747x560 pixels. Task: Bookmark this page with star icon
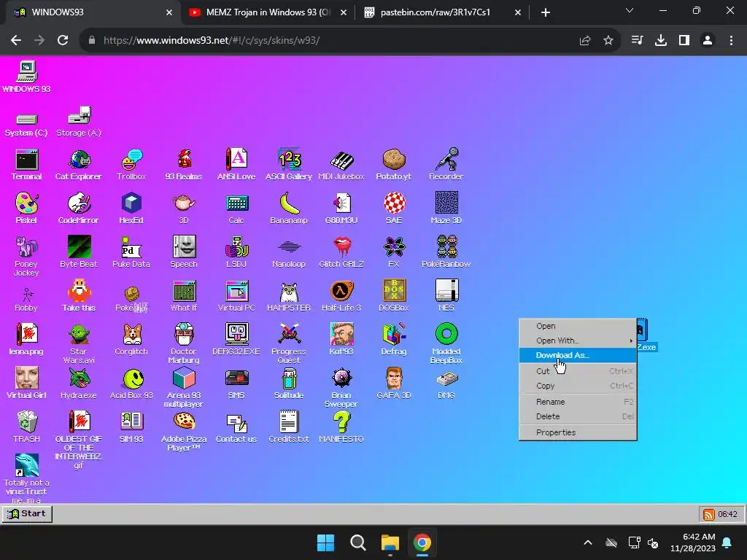click(608, 41)
